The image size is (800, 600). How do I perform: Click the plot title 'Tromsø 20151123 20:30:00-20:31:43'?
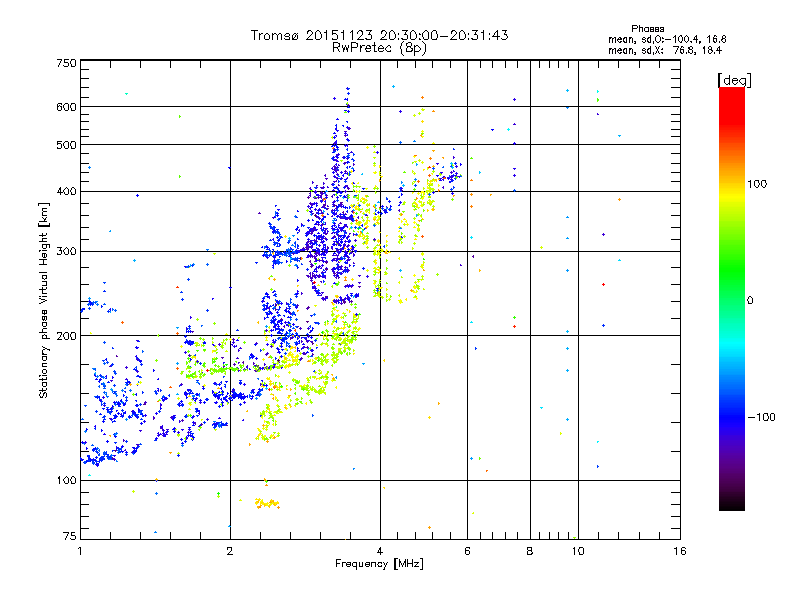[379, 35]
